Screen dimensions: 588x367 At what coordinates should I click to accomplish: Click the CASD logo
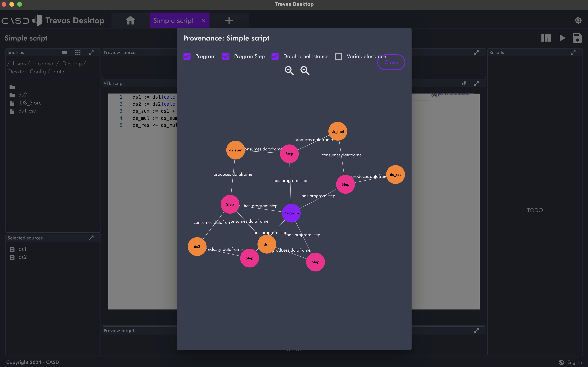coord(15,21)
